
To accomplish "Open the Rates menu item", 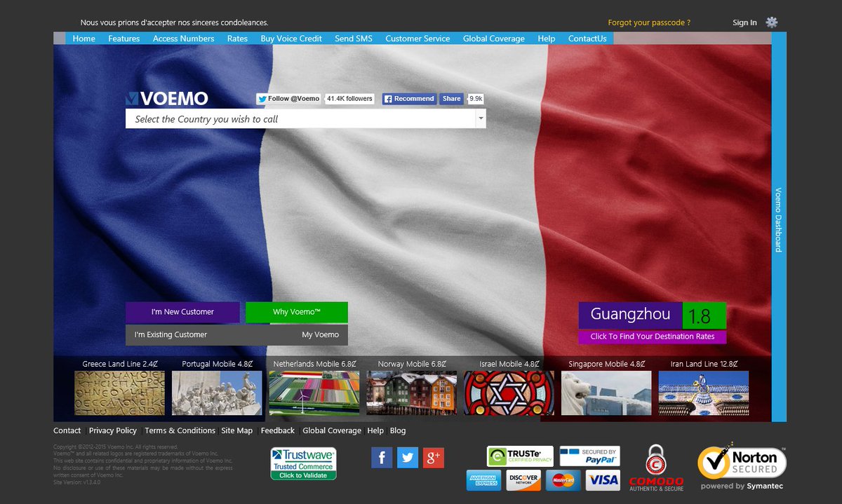I will [237, 39].
